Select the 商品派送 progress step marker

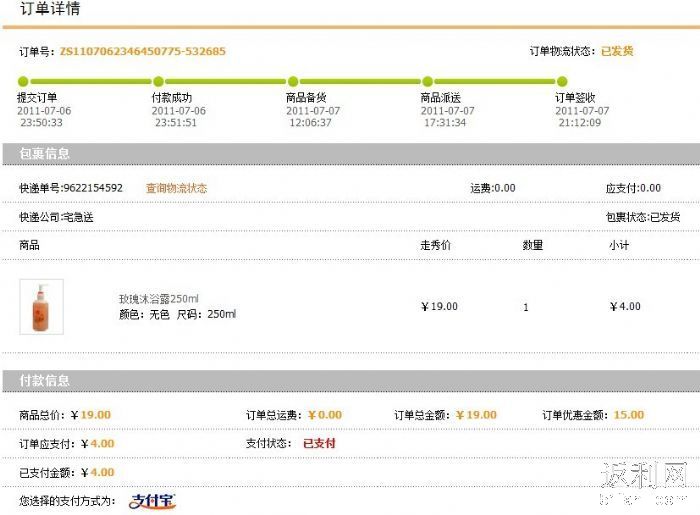[x=427, y=81]
